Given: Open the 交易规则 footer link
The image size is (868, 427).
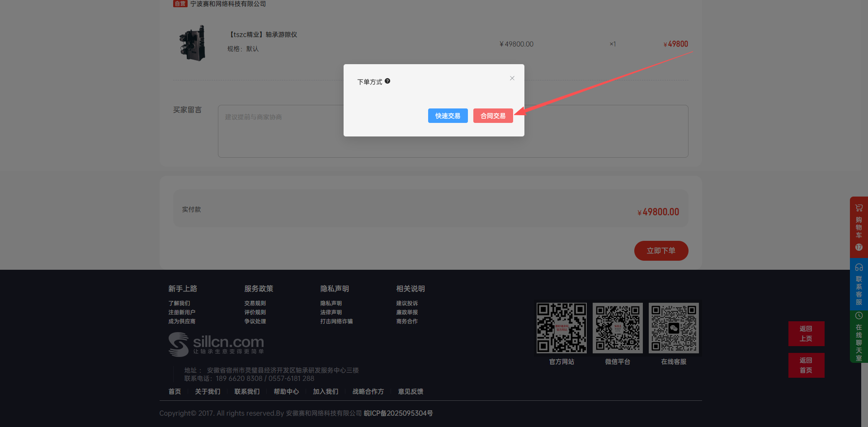Looking at the screenshot, I should [255, 303].
